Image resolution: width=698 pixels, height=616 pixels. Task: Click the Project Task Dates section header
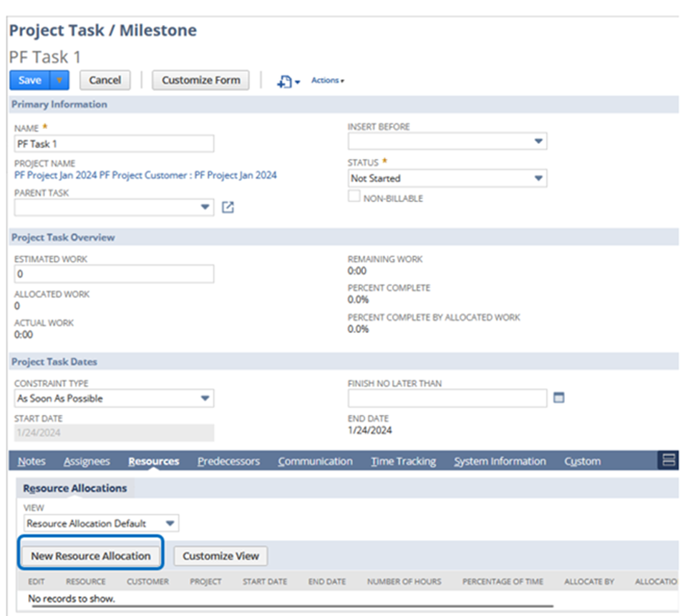click(344, 362)
